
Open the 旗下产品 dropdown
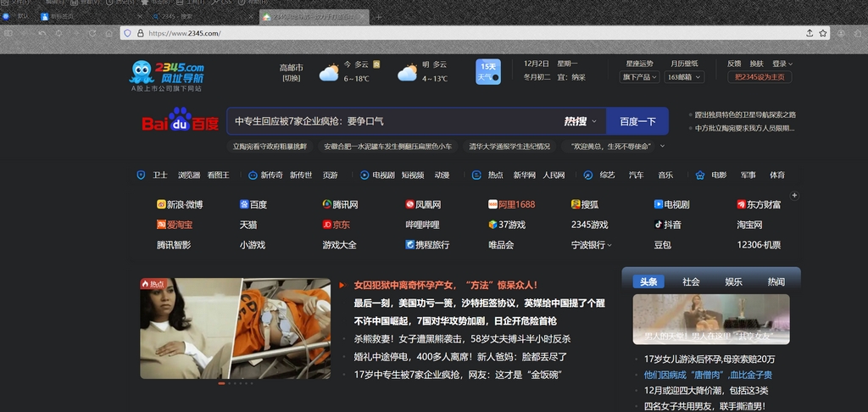[639, 77]
